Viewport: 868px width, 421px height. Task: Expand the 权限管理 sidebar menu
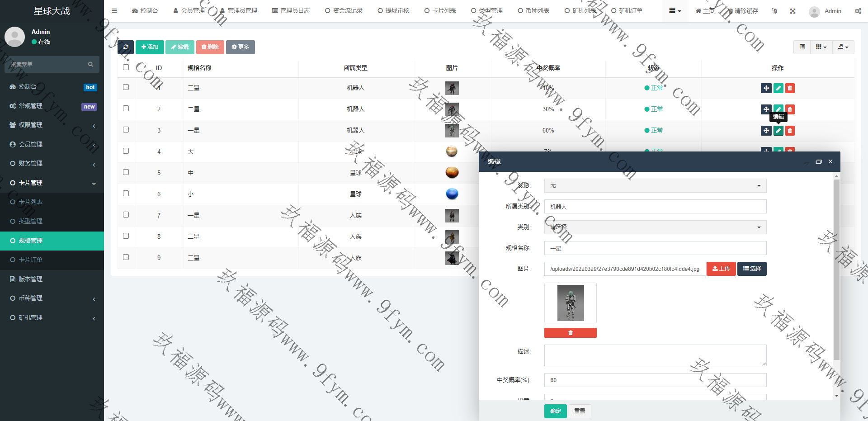click(x=52, y=125)
